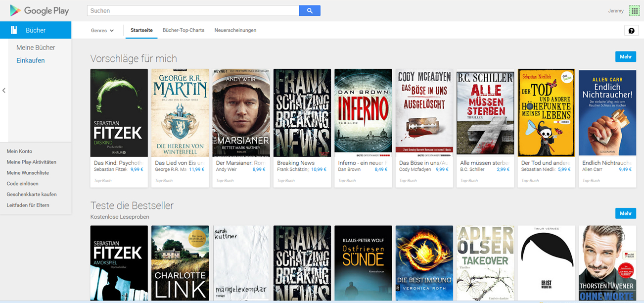Image resolution: width=644 pixels, height=303 pixels.
Task: Click Mehr button beside Vorschläge für mich
Action: (626, 56)
